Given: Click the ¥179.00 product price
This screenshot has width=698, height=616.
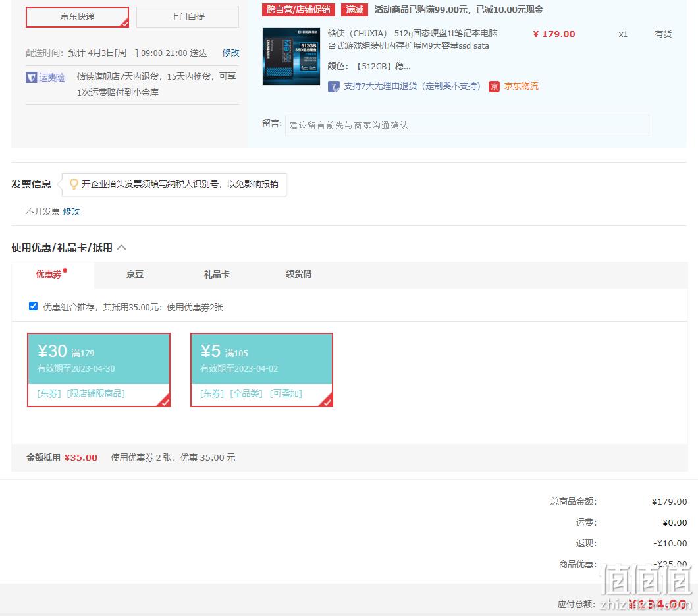Looking at the screenshot, I should 554,34.
